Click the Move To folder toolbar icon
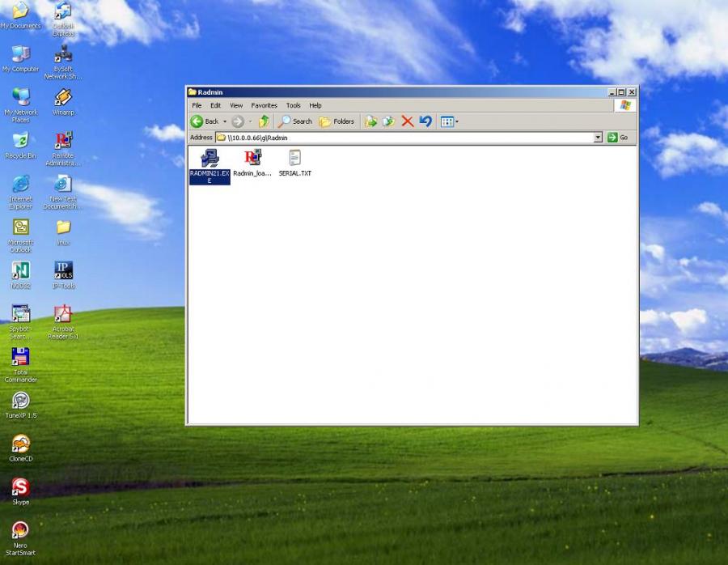Viewport: 728px width, 565px height. pyautogui.click(x=370, y=121)
